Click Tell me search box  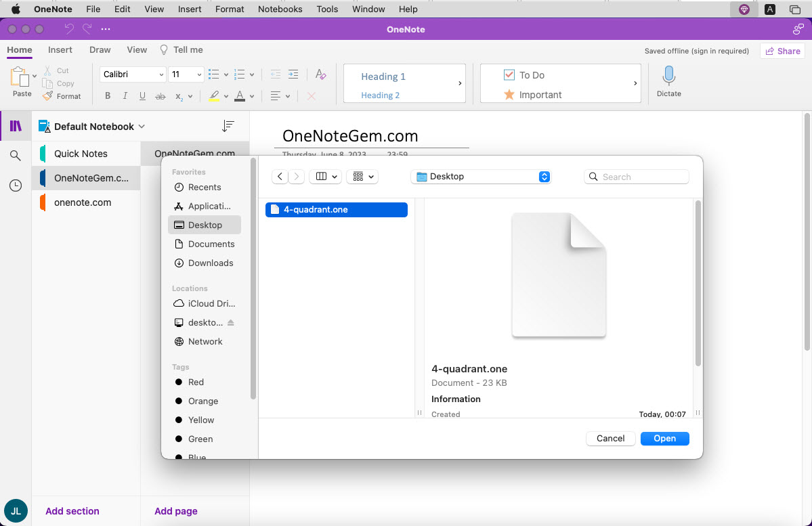tap(181, 49)
